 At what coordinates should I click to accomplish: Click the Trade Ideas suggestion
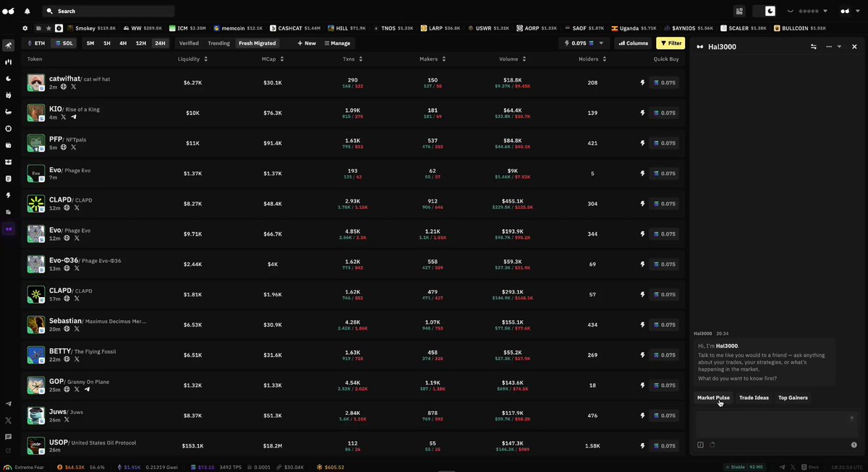pos(754,398)
